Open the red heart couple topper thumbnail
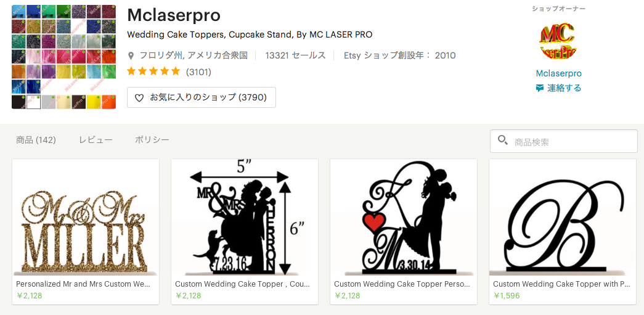The height and width of the screenshot is (315, 644). (404, 217)
